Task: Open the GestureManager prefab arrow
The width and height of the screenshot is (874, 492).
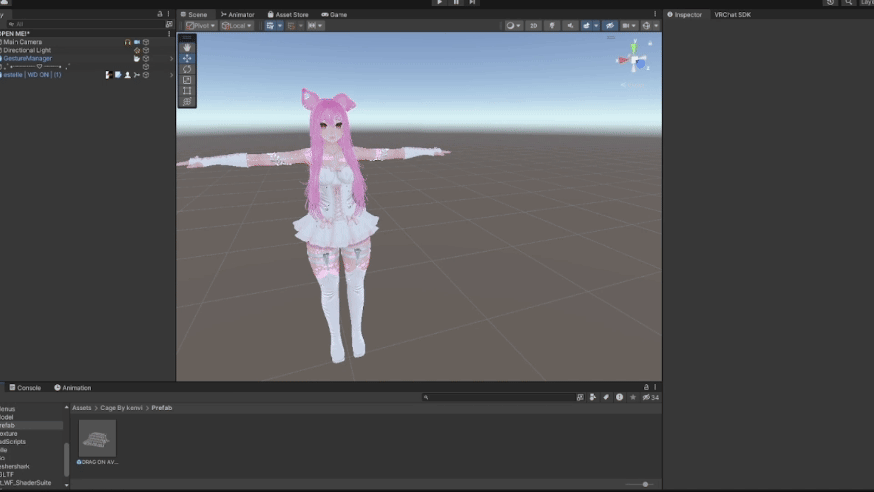Action: [171, 59]
